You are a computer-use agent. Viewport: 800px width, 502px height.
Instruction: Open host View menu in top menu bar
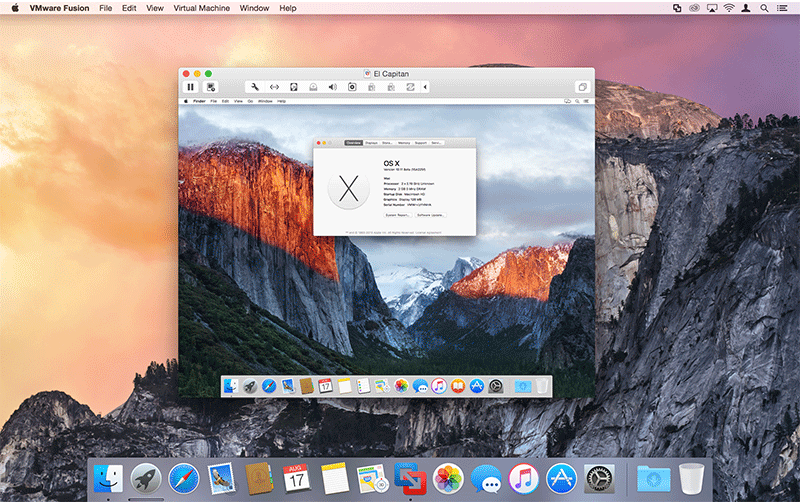coord(155,8)
